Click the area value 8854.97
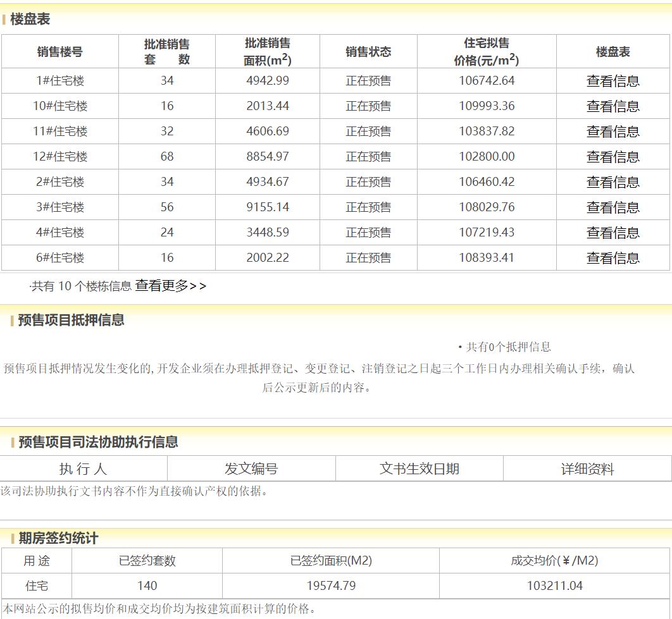 pyautogui.click(x=268, y=156)
